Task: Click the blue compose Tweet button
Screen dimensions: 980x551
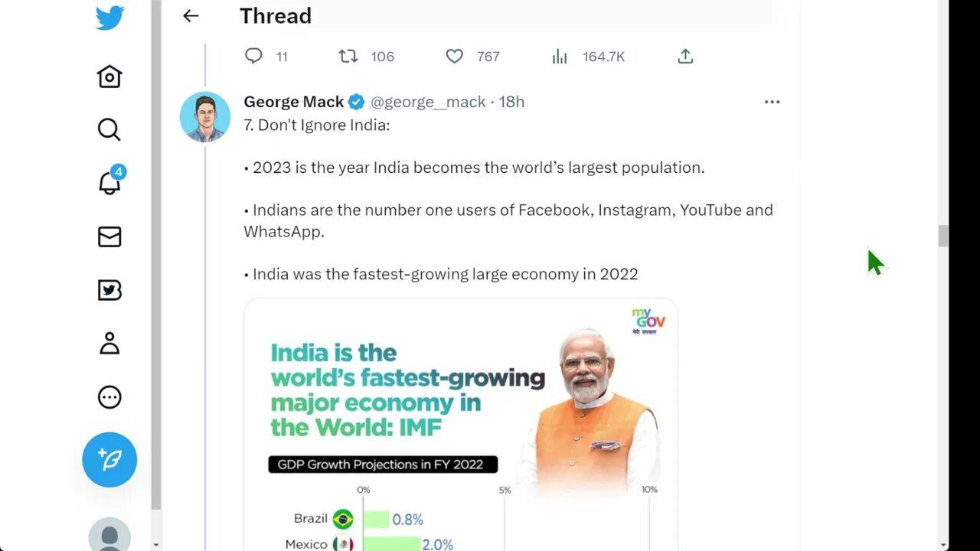Action: 109,459
